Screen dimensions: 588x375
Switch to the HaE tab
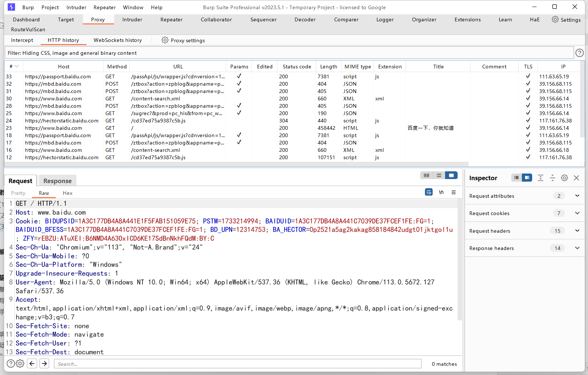(535, 19)
